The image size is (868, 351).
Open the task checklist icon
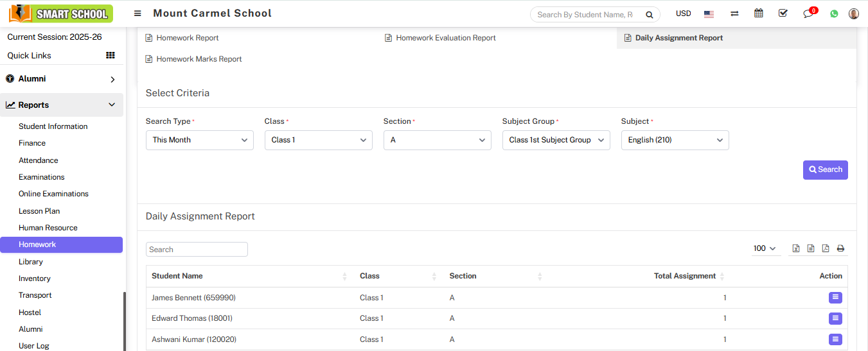point(783,13)
